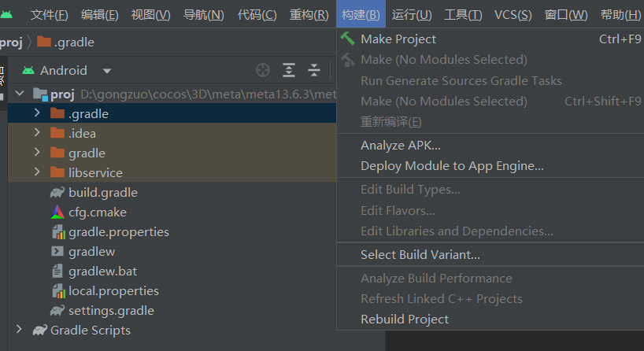The height and width of the screenshot is (351, 644).
Task: Select the local.properties file
Action: (113, 290)
